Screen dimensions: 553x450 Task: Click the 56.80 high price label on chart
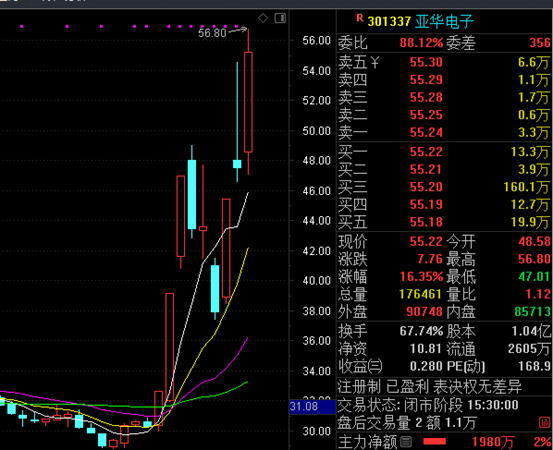pyautogui.click(x=212, y=33)
